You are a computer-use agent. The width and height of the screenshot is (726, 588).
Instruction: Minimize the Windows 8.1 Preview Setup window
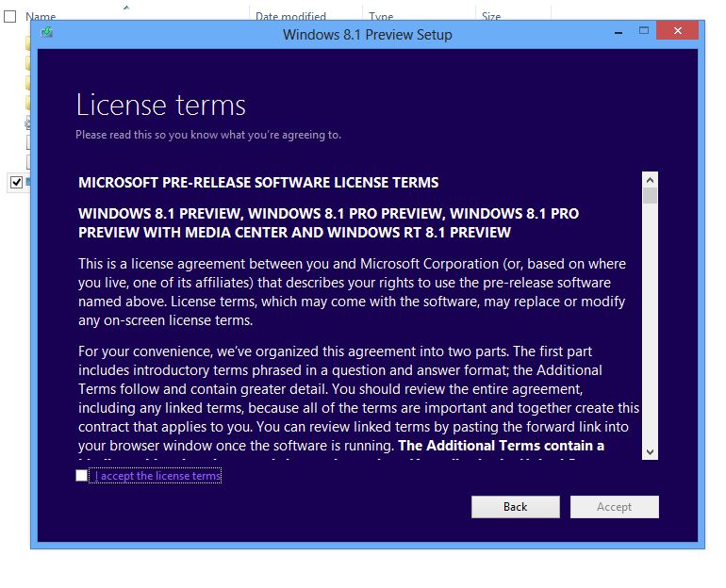[619, 32]
